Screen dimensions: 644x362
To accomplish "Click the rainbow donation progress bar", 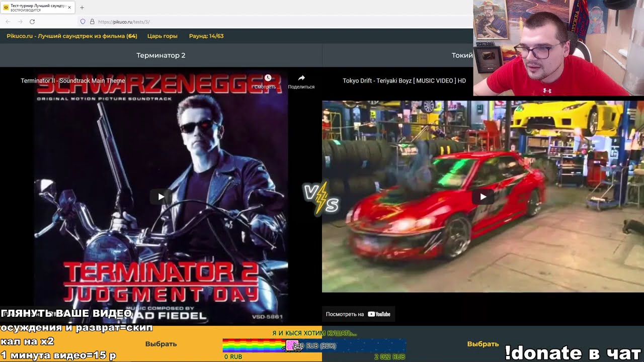I will tap(314, 345).
